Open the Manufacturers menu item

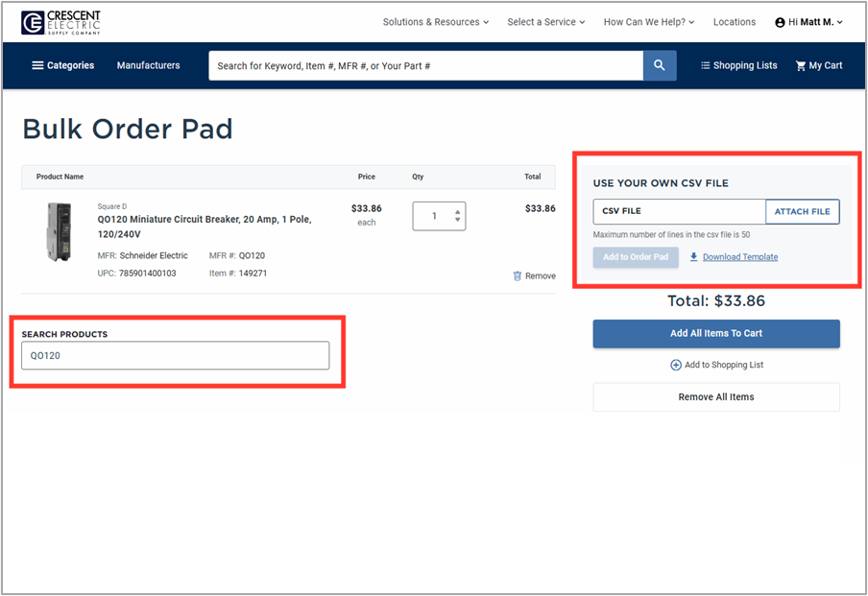(148, 65)
